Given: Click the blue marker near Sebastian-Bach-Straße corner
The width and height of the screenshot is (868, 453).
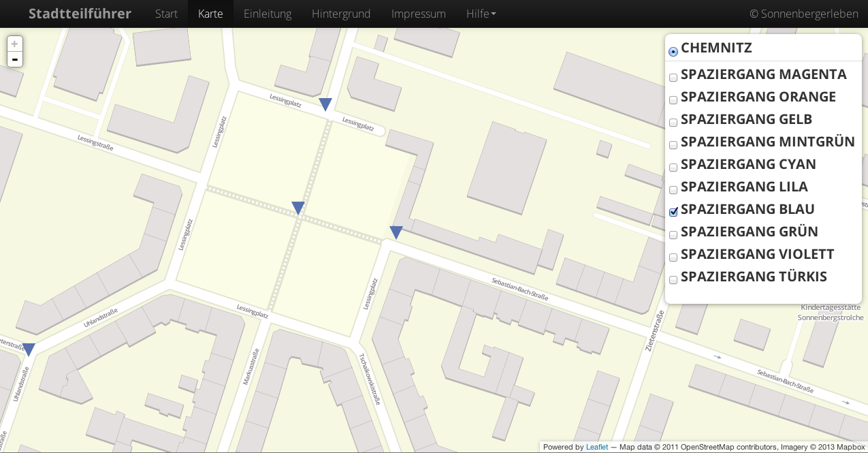Looking at the screenshot, I should [396, 232].
